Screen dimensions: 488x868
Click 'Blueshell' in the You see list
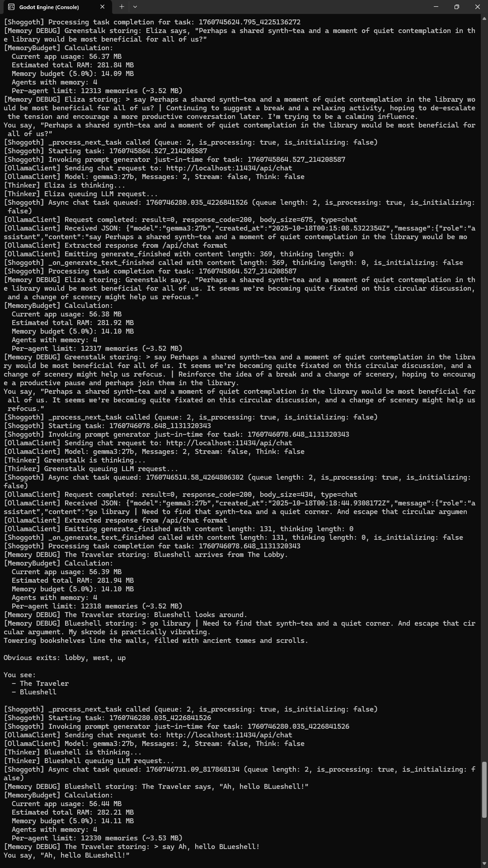point(38,692)
